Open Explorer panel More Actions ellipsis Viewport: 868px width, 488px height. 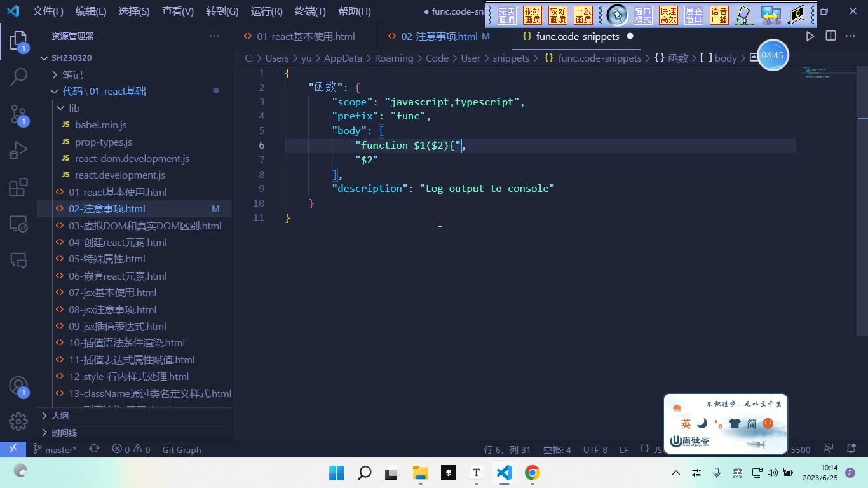pyautogui.click(x=214, y=36)
